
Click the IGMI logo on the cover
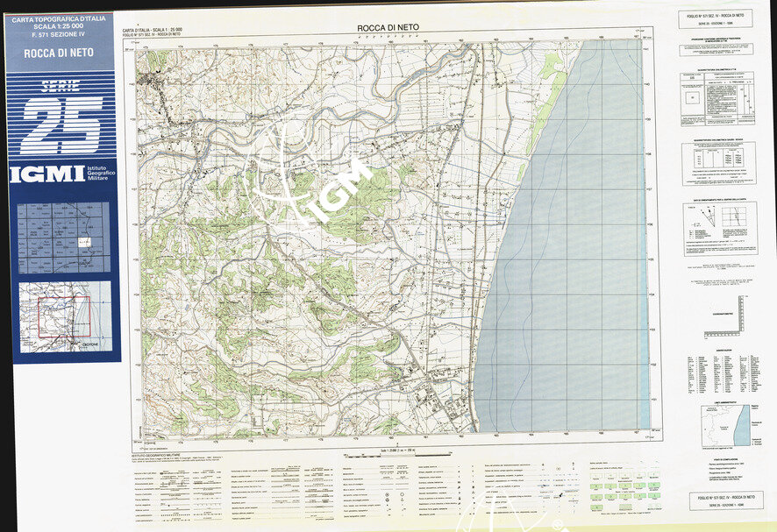click(47, 174)
